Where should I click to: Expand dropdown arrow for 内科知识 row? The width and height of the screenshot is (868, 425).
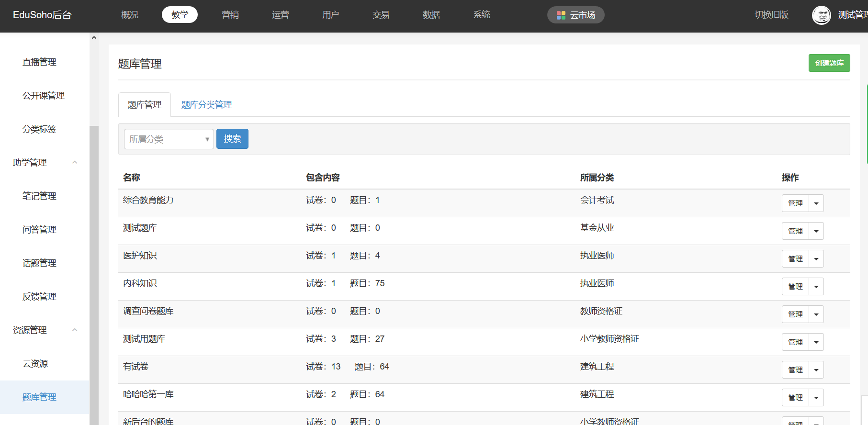[816, 287]
